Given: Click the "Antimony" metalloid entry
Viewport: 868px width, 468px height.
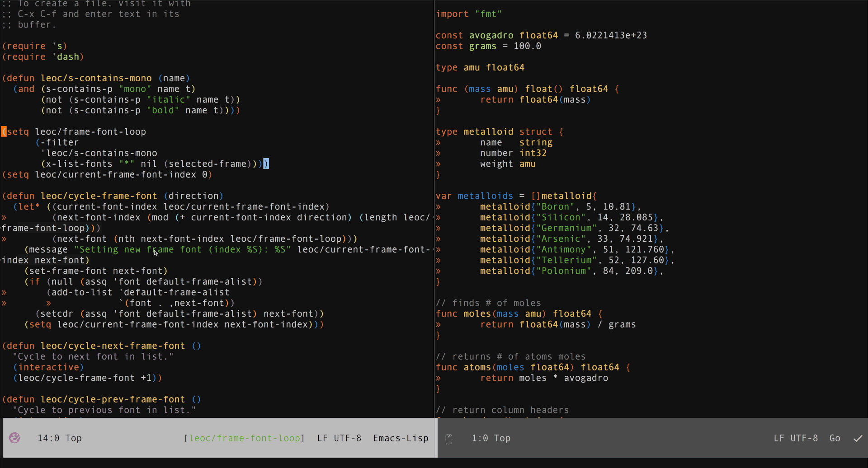Looking at the screenshot, I should click(x=577, y=249).
